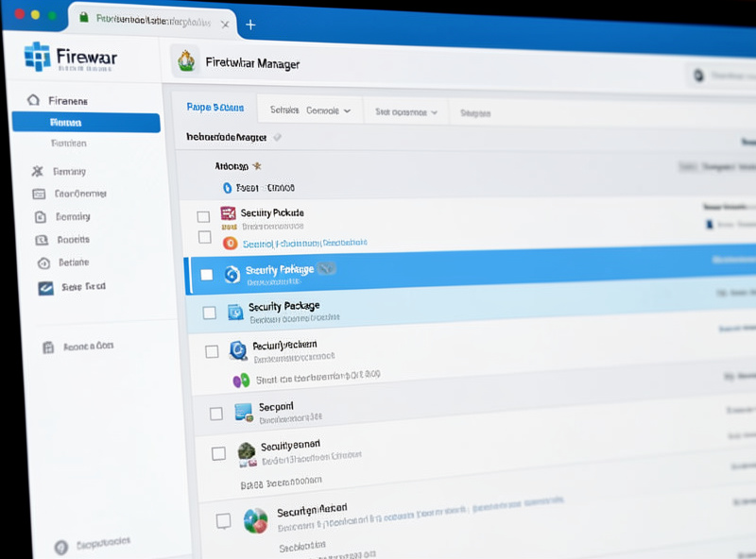Click the gray circle icon at sidebar bottom
756x559 pixels.
point(61,547)
